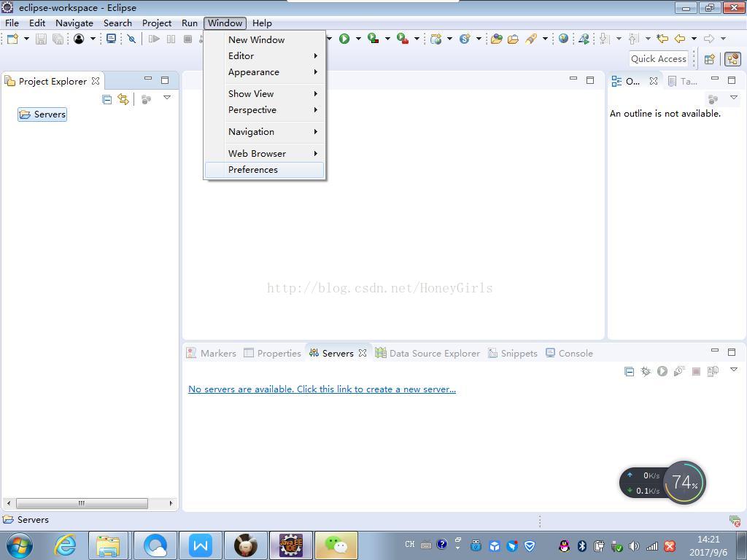Open Windows Start button
747x560 pixels.
pos(19,545)
